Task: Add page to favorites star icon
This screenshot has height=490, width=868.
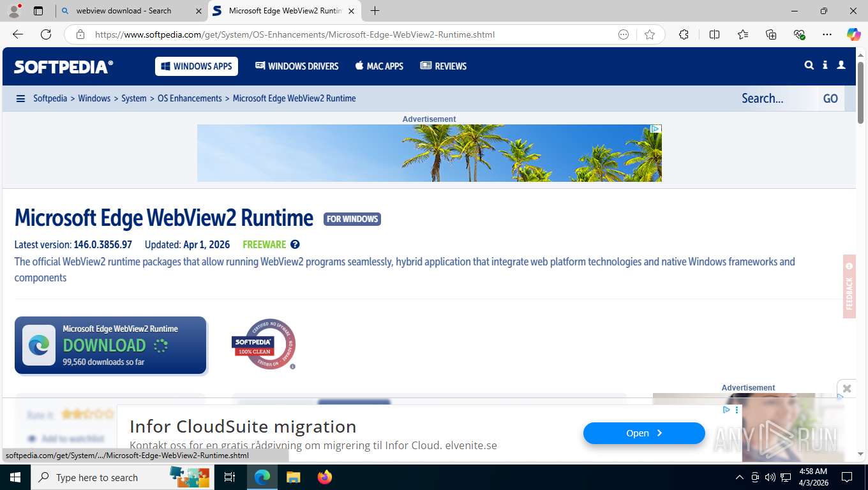Action: click(x=650, y=34)
